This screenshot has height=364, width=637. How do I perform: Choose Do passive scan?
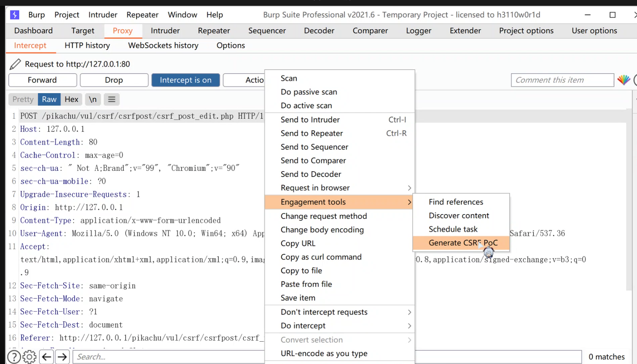click(x=339, y=92)
